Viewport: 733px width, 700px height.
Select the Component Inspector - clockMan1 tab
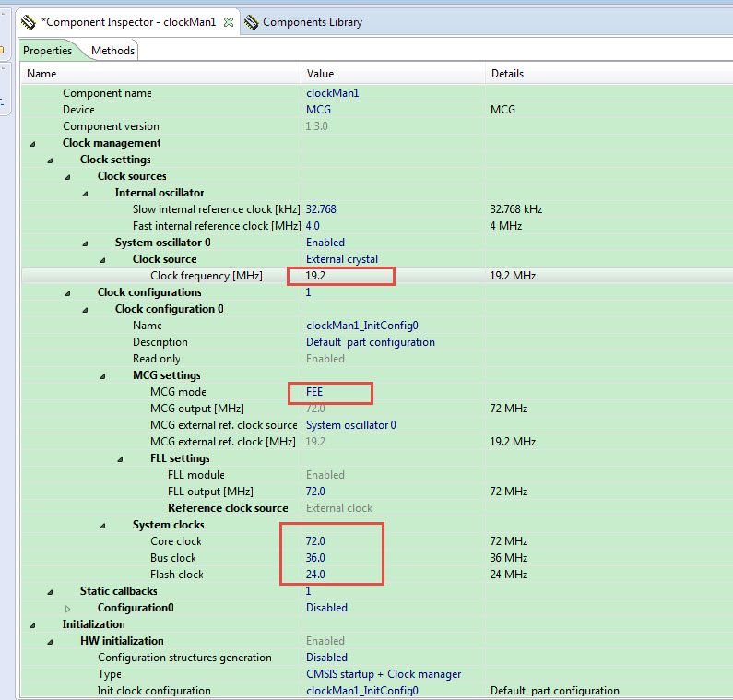pyautogui.click(x=128, y=22)
